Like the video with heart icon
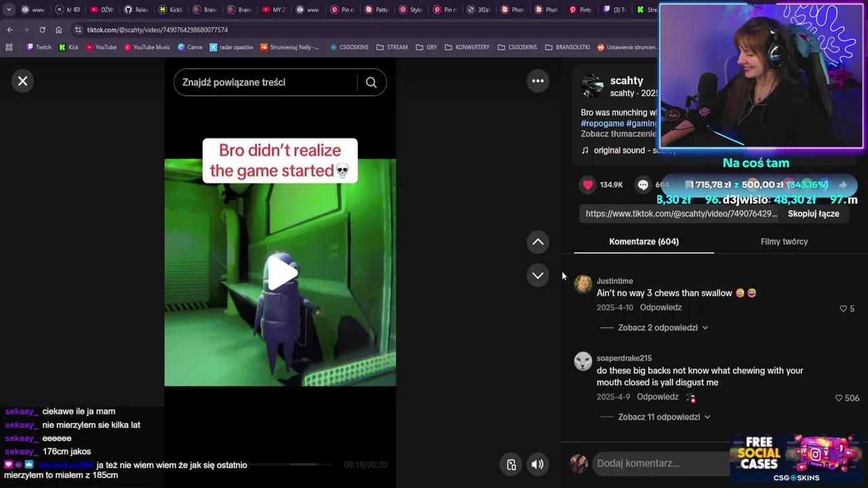The height and width of the screenshot is (488, 868). click(x=588, y=184)
